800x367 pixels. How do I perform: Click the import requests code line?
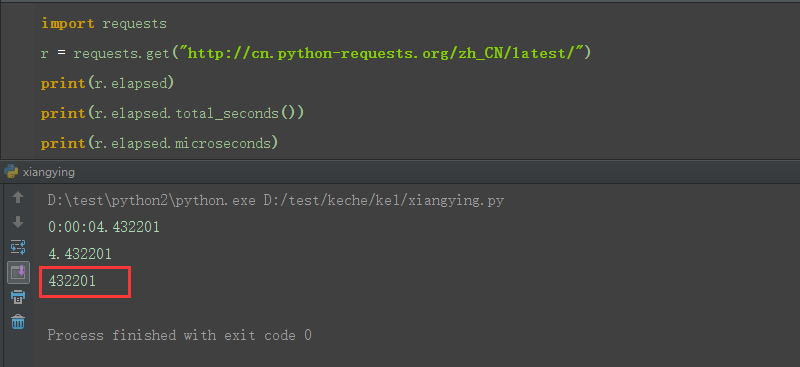104,23
